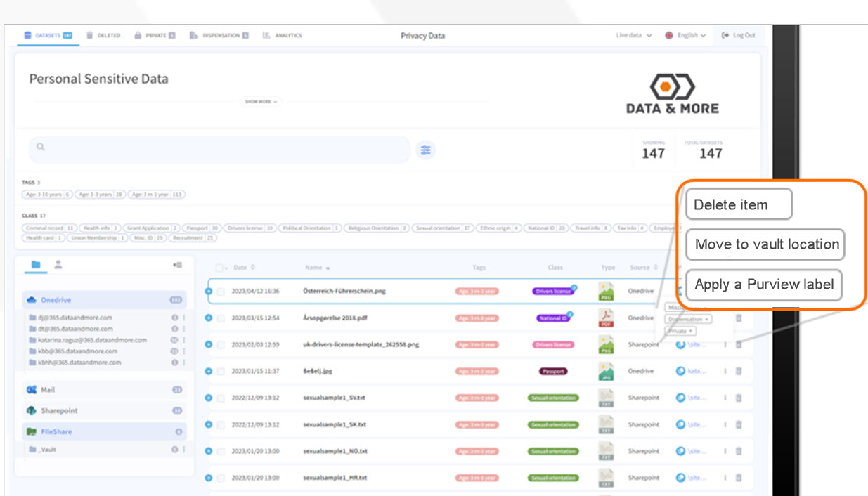The width and height of the screenshot is (868, 496).
Task: Collapse the sidebar using the collapse icon
Action: pyautogui.click(x=178, y=265)
